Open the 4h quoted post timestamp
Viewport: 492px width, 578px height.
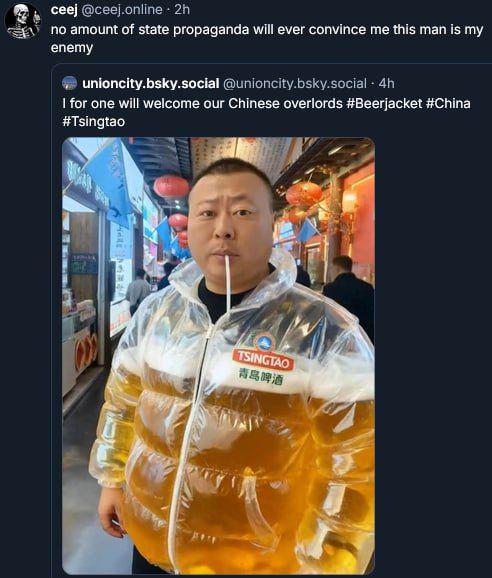pos(387,83)
